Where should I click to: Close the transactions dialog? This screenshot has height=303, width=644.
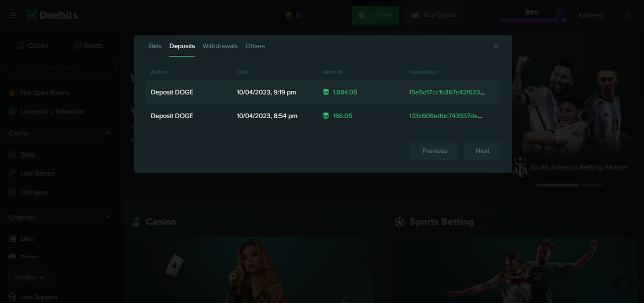[x=496, y=46]
